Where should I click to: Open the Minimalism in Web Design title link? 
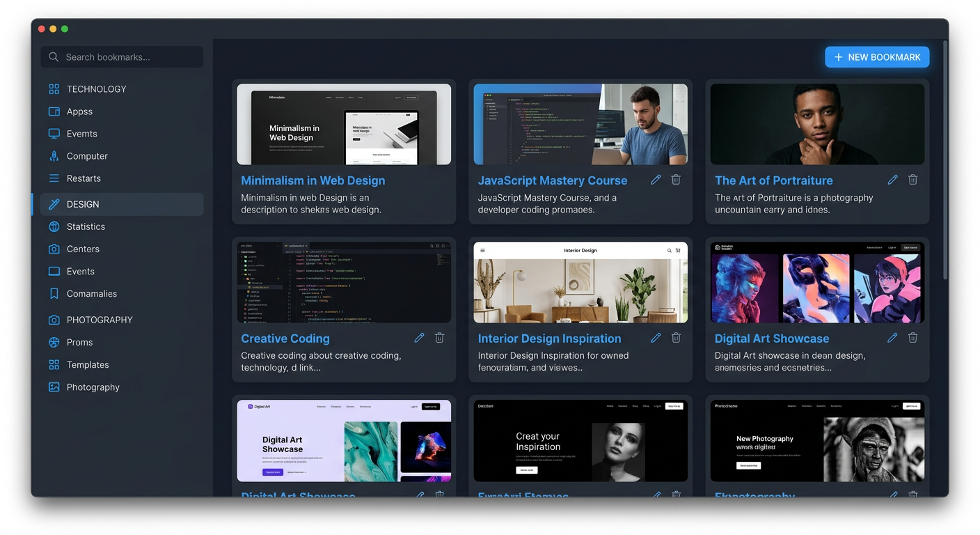pos(313,180)
